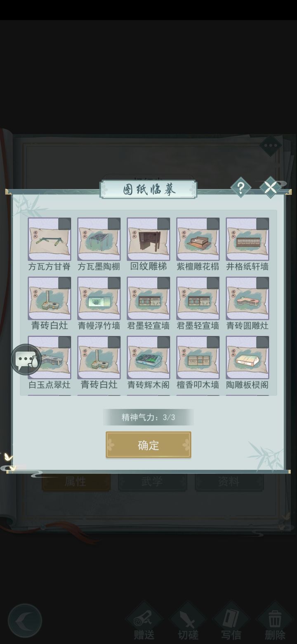297x644 pixels.
Task: Switch to the 资料 tab
Action: click(x=229, y=481)
